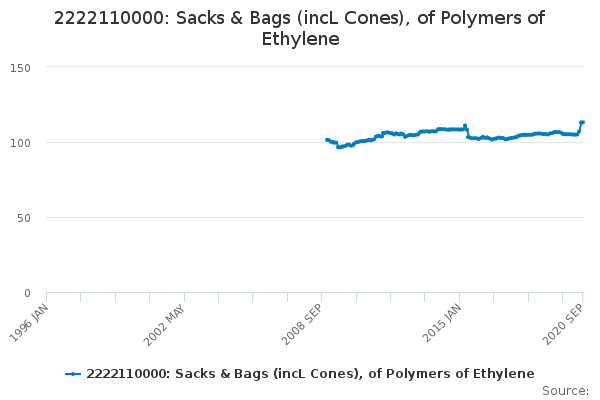Screen dimensions: 600x400
Task: Click the legend line marker icon
Action: pos(73,374)
